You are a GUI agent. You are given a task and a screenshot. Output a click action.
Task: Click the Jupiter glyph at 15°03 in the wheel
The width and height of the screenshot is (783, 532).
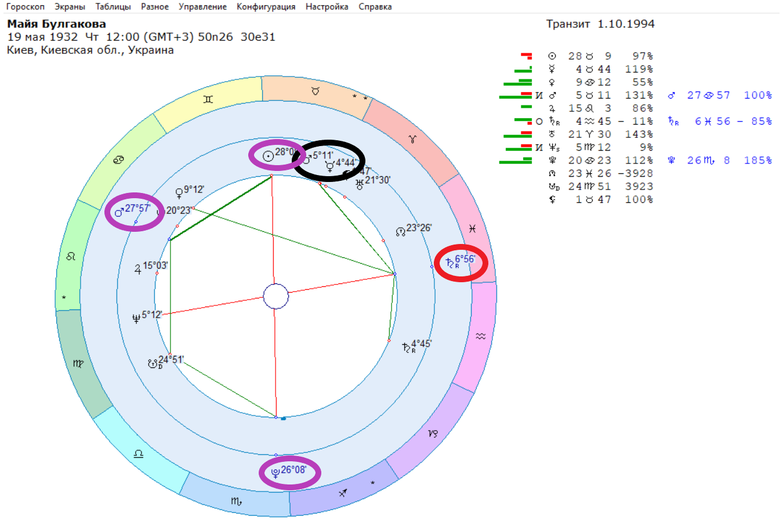(137, 269)
